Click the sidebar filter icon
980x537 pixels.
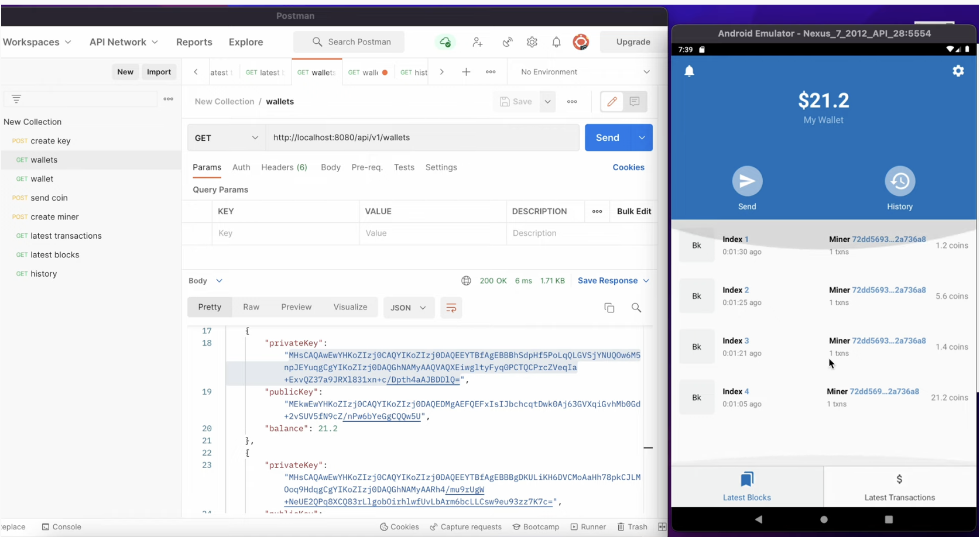pos(16,99)
